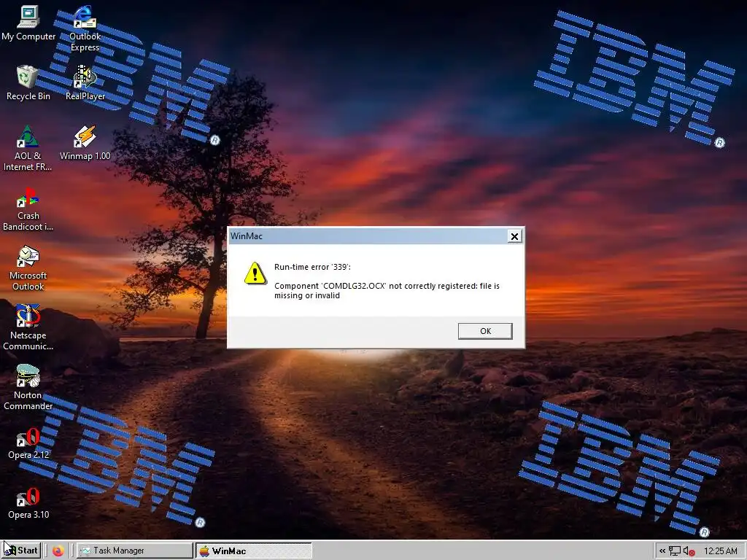
Task: Click muted volume tray icon
Action: tap(689, 551)
